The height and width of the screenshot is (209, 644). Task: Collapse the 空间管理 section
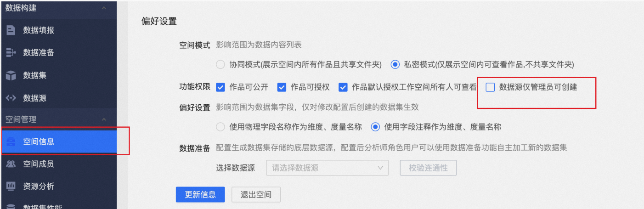tap(104, 119)
